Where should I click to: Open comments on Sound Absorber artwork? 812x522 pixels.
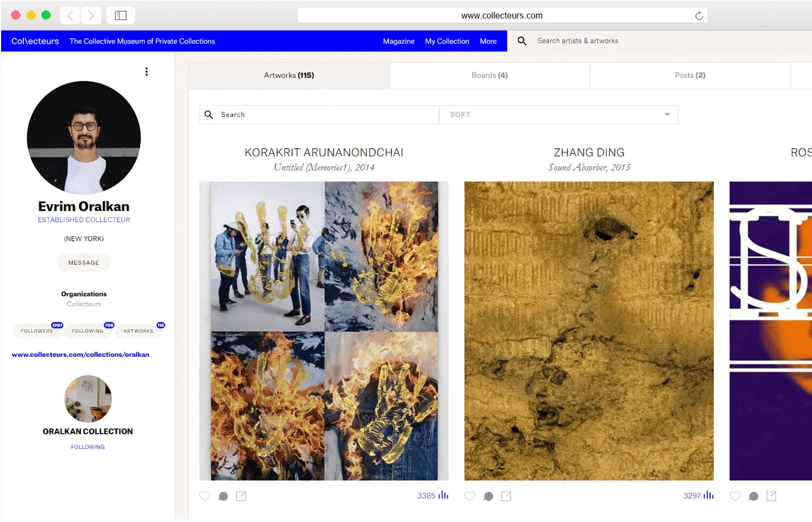(488, 496)
